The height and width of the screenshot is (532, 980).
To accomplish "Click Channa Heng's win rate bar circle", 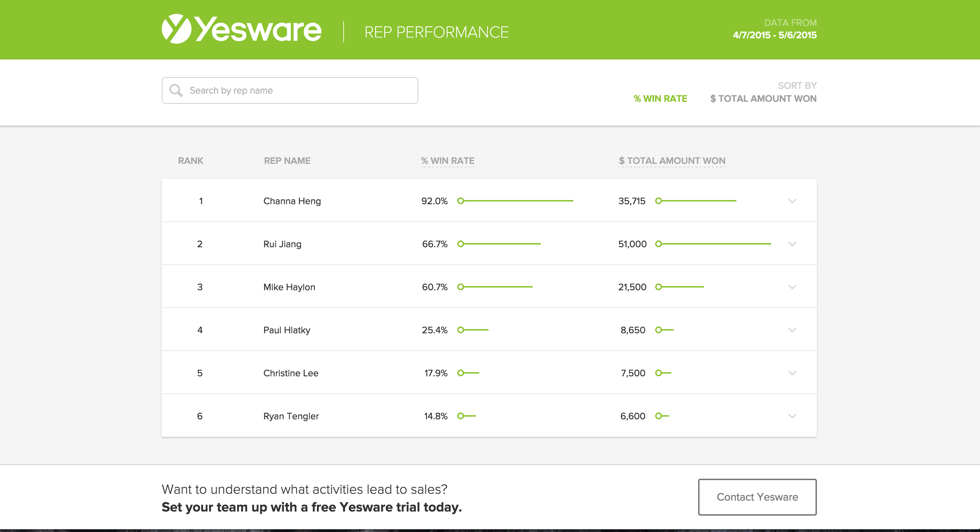I will (x=461, y=201).
